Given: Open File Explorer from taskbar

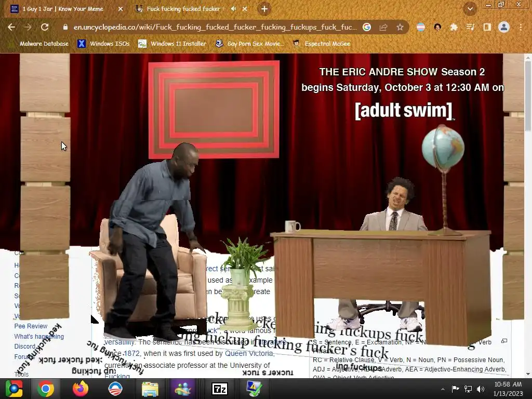Looking at the screenshot, I should pos(150,389).
